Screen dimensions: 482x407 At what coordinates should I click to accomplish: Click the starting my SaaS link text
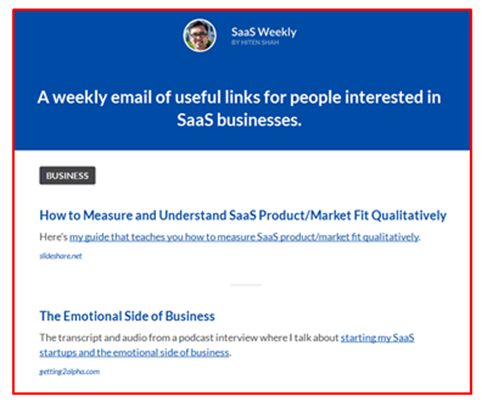point(377,338)
